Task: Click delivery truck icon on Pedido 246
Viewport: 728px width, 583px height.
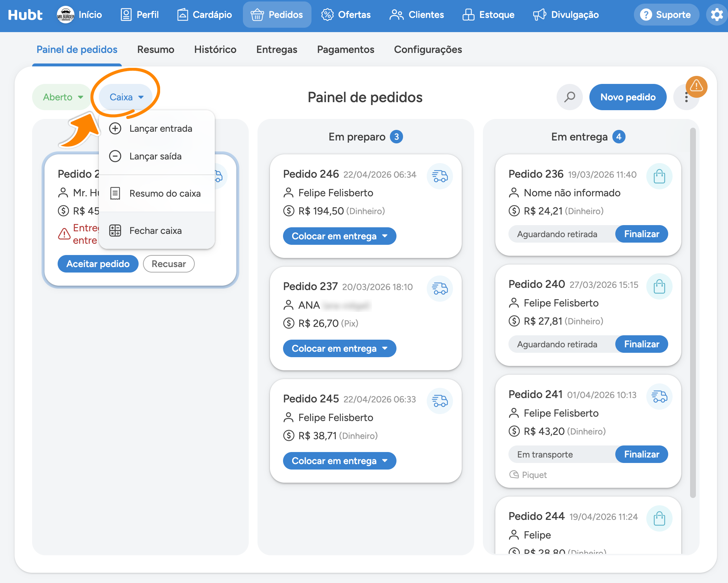Action: coord(440,176)
